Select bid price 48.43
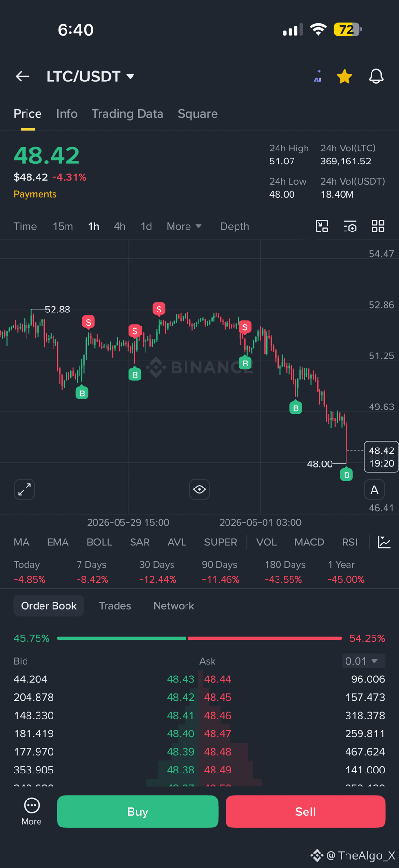This screenshot has width=399, height=868. tap(181, 679)
